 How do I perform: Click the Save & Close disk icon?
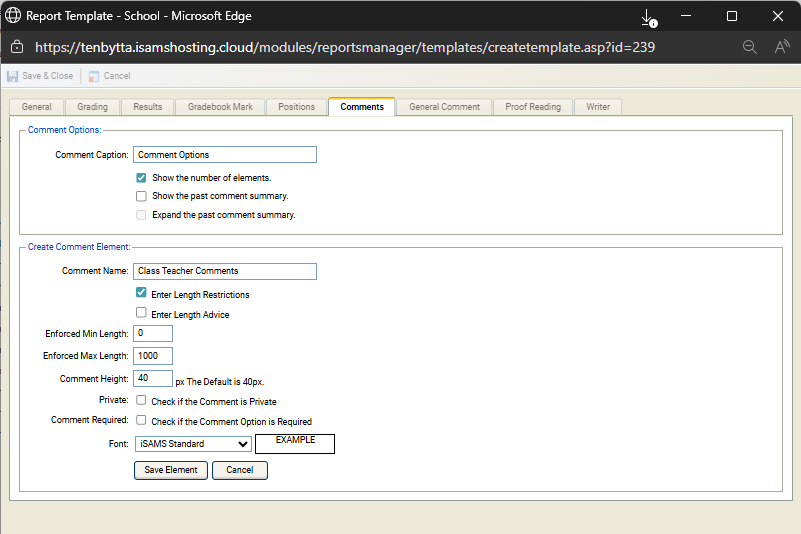tap(13, 76)
